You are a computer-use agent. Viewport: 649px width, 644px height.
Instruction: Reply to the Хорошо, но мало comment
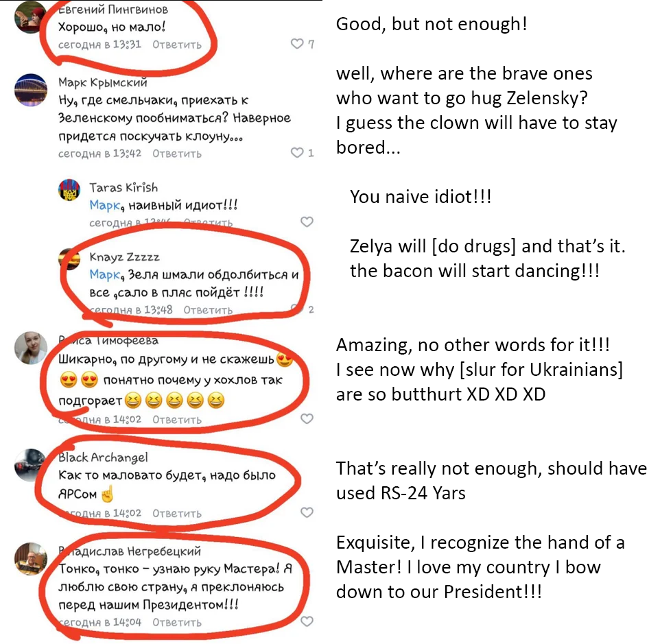tap(177, 45)
